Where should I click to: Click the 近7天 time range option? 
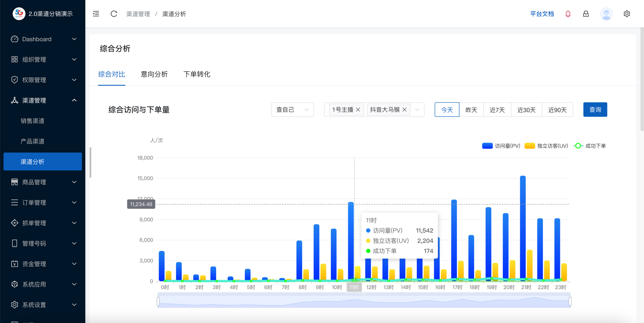point(497,110)
